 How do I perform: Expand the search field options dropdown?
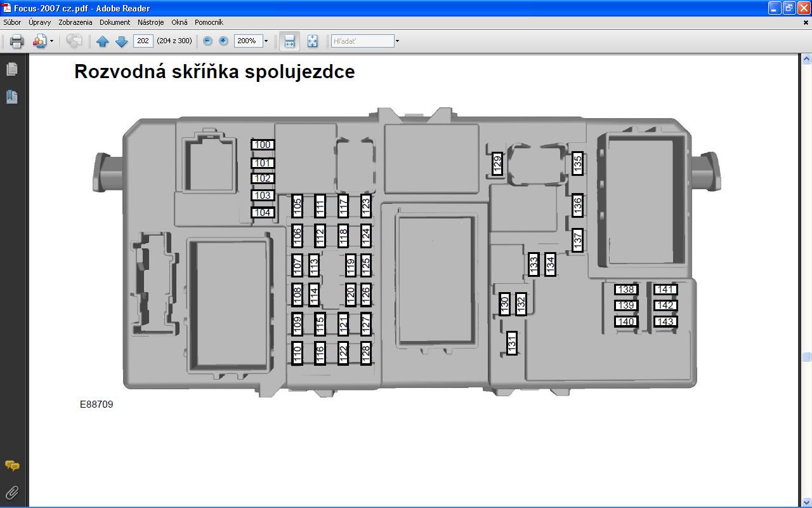(397, 41)
